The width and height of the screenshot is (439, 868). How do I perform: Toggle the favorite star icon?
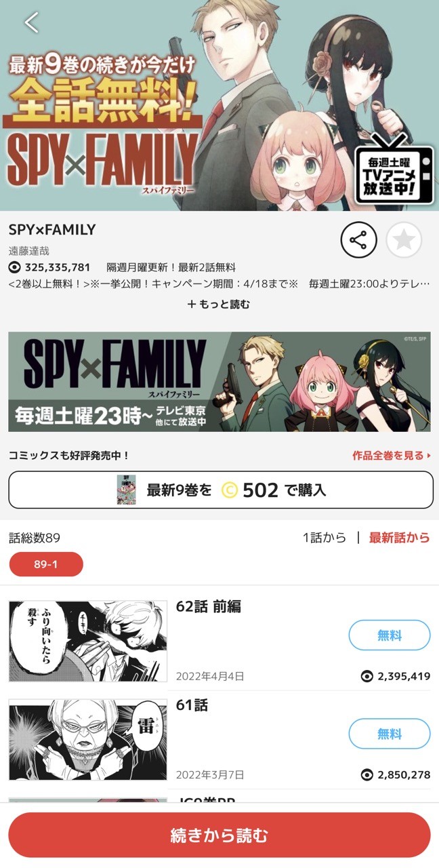pos(404,239)
